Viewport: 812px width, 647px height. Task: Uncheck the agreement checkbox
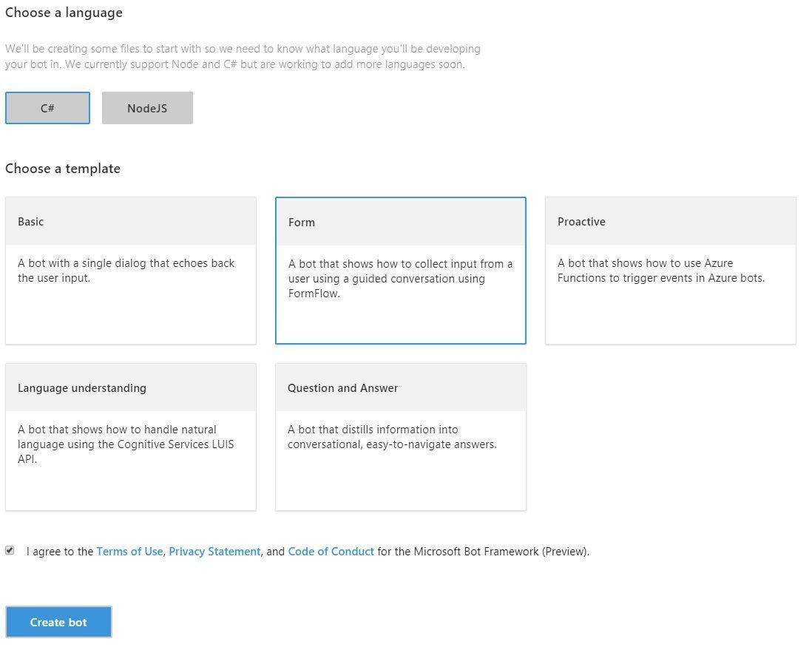[10, 550]
